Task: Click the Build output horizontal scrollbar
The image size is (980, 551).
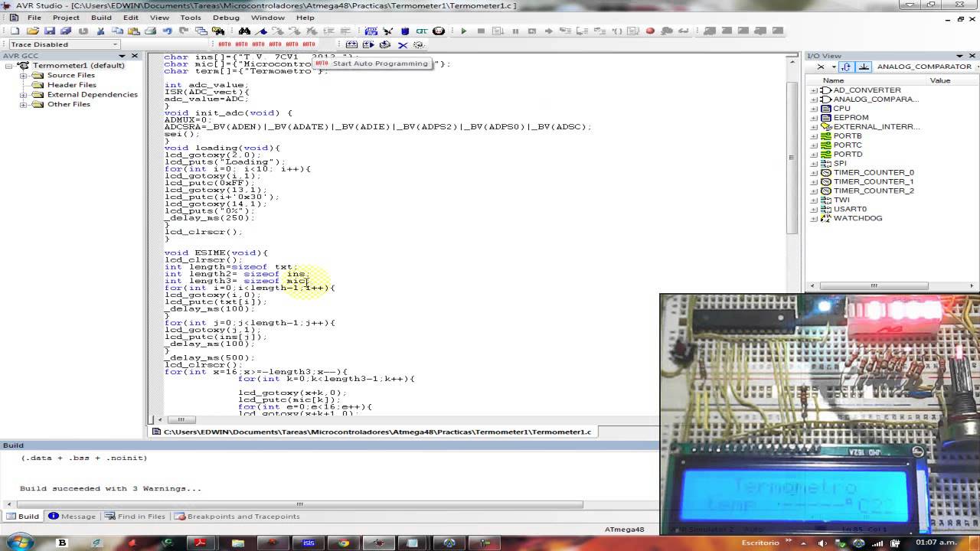Action: pos(299,504)
